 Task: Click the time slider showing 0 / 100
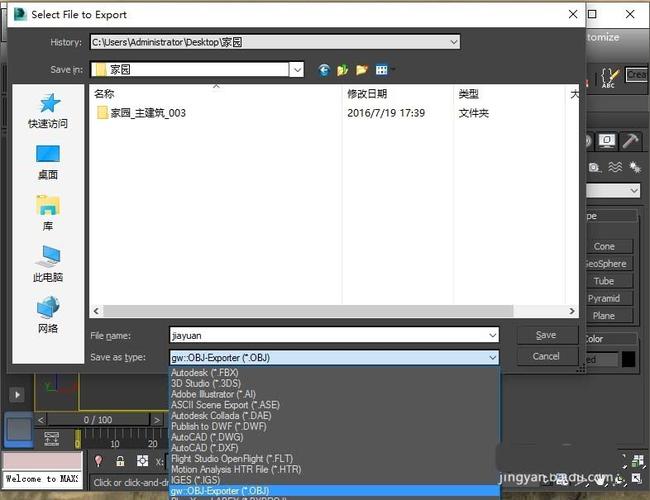click(x=98, y=420)
